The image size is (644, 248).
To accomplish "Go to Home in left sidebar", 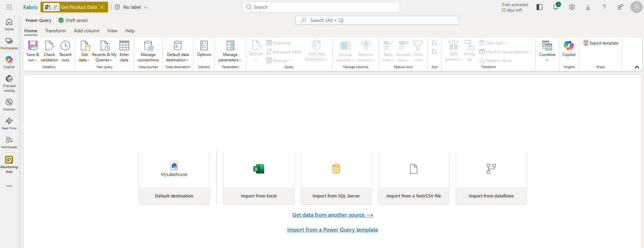I will (9, 25).
